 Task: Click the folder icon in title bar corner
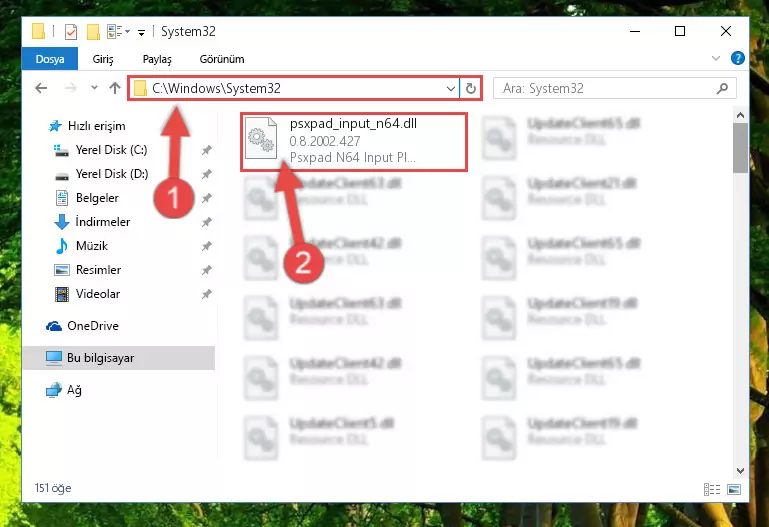pyautogui.click(x=38, y=32)
